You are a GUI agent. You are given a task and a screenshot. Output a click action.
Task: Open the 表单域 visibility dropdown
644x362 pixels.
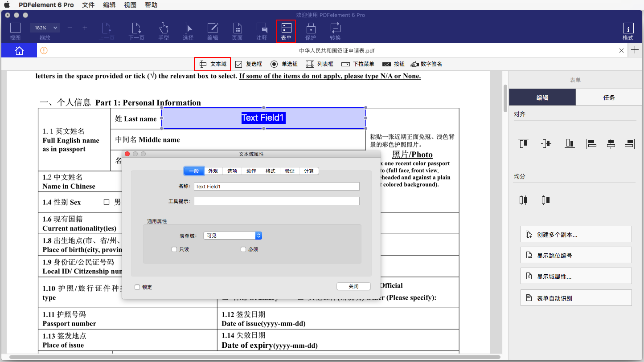[232, 235]
